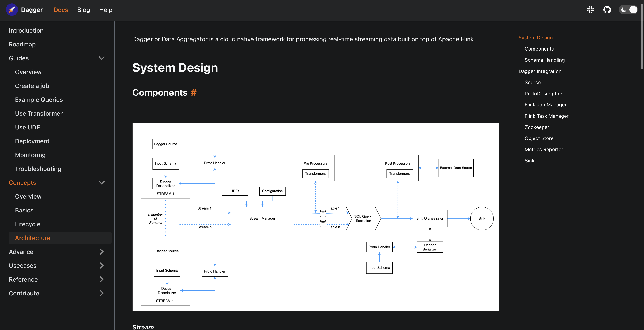This screenshot has width=644, height=330.
Task: Open the Slack community icon
Action: [590, 10]
